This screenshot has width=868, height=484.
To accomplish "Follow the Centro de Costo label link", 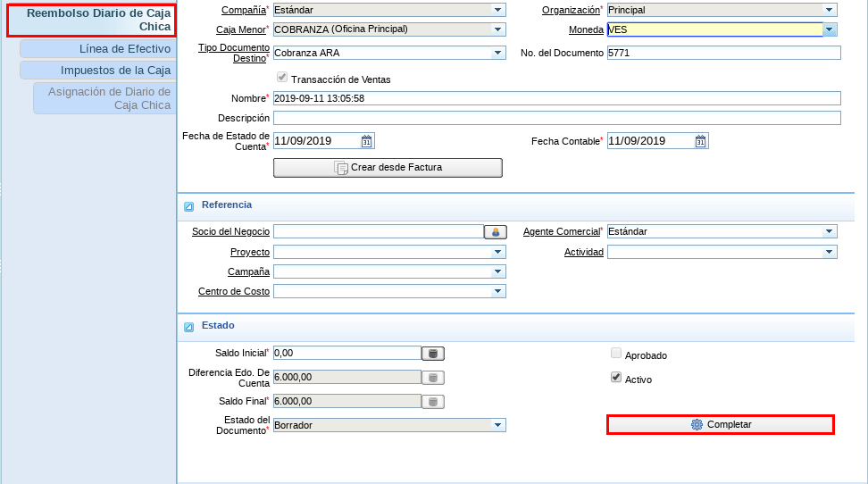I will [x=234, y=291].
